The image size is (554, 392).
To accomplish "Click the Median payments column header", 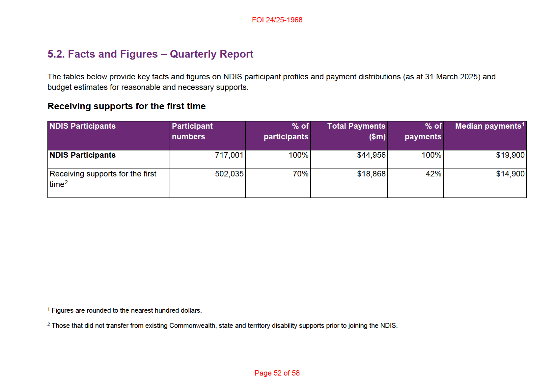I will click(x=485, y=136).
